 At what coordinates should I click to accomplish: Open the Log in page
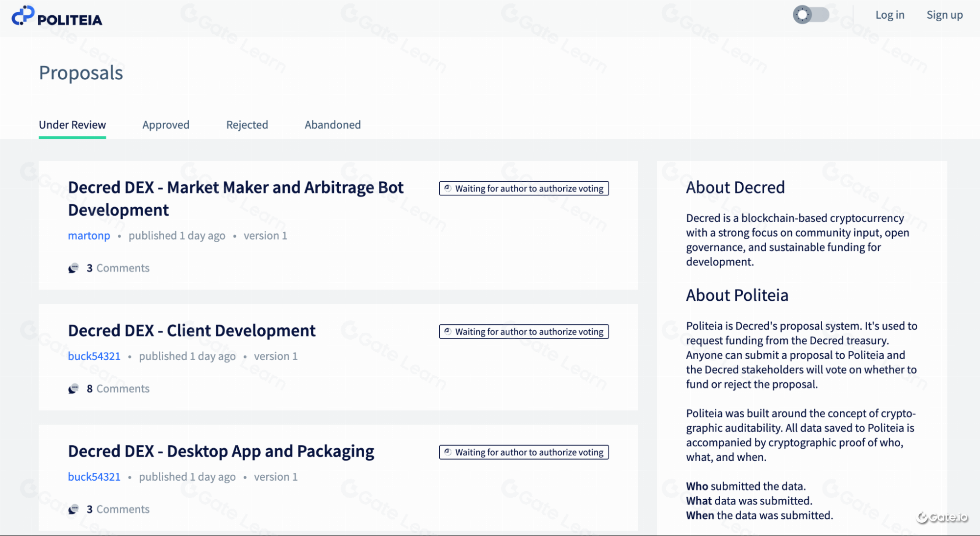tap(890, 15)
